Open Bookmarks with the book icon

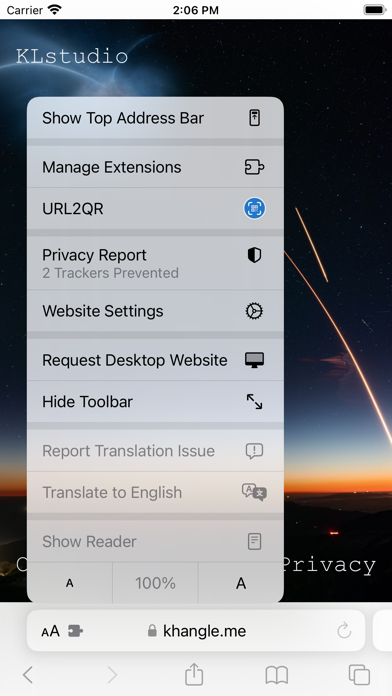click(277, 675)
